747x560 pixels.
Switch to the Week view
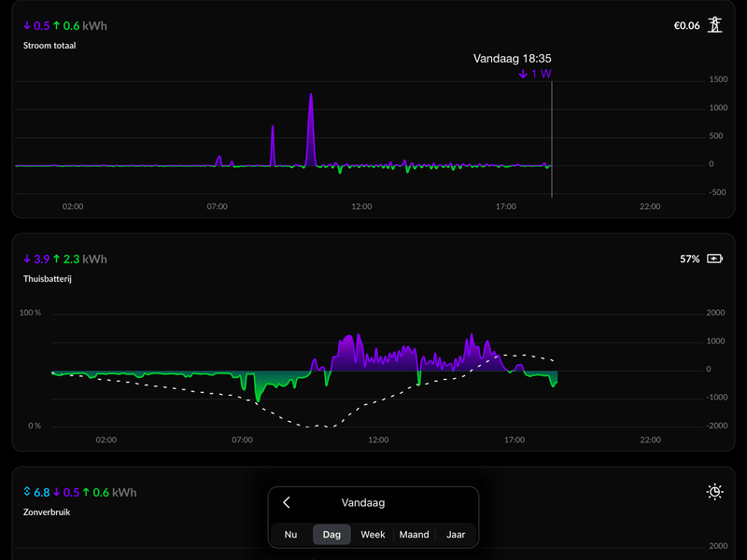tap(373, 534)
